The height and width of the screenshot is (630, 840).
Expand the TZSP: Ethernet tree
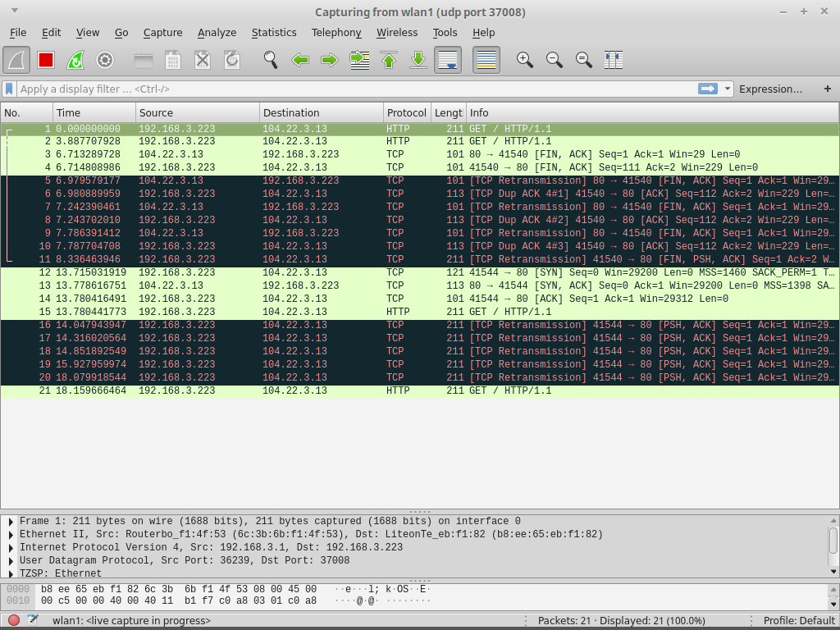(11, 573)
